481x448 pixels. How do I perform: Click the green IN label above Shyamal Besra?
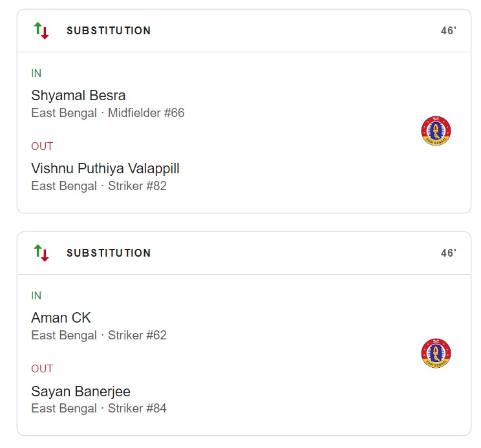click(x=36, y=74)
